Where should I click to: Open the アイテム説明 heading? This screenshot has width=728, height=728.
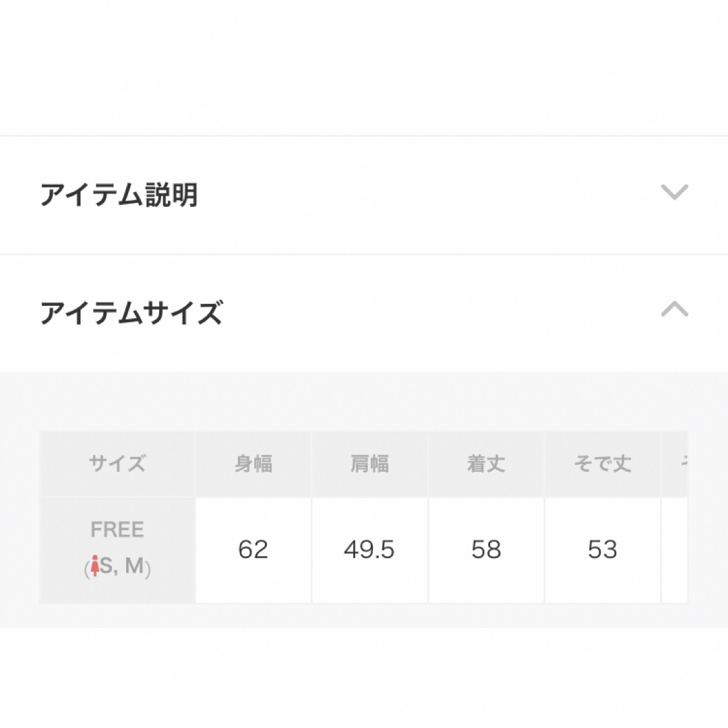(x=119, y=195)
